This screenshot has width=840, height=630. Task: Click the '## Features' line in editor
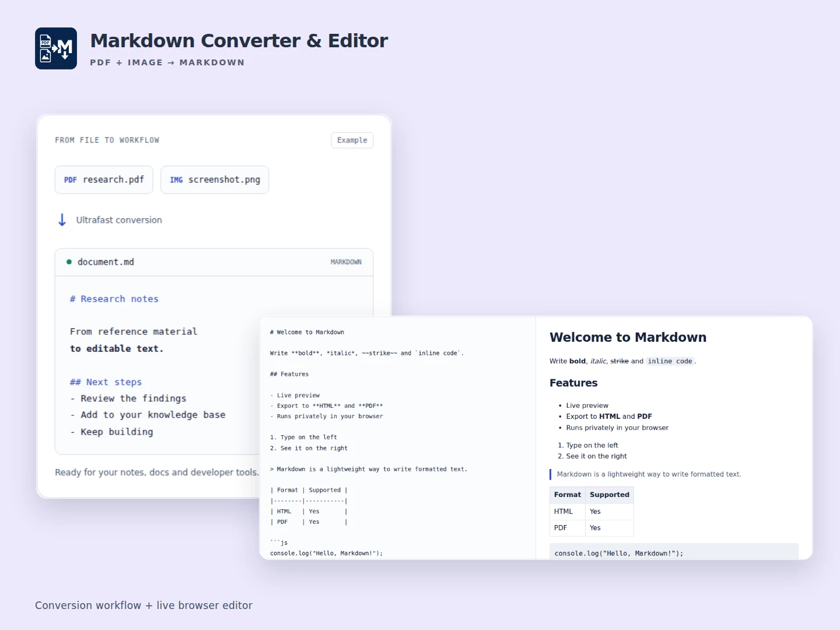289,374
